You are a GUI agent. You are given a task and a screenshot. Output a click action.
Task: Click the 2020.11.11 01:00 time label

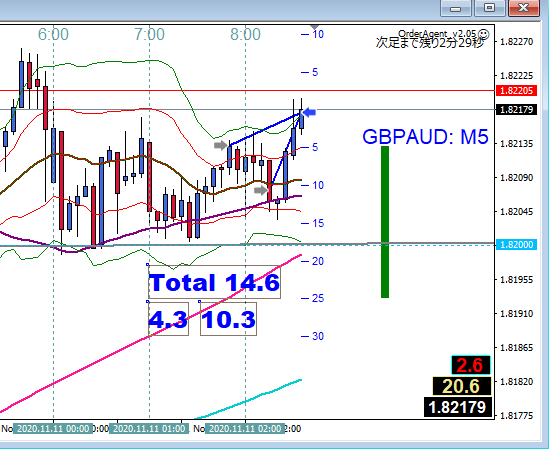pos(149,429)
